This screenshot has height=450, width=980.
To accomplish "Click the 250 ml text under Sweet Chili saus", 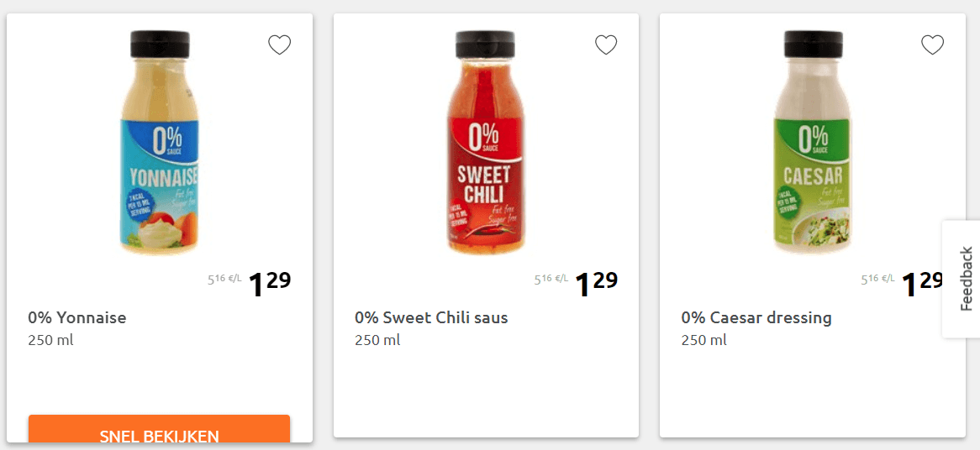I will pos(377,340).
